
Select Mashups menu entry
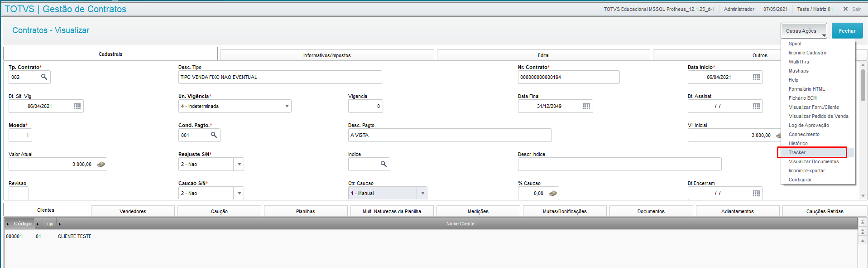tap(818, 71)
